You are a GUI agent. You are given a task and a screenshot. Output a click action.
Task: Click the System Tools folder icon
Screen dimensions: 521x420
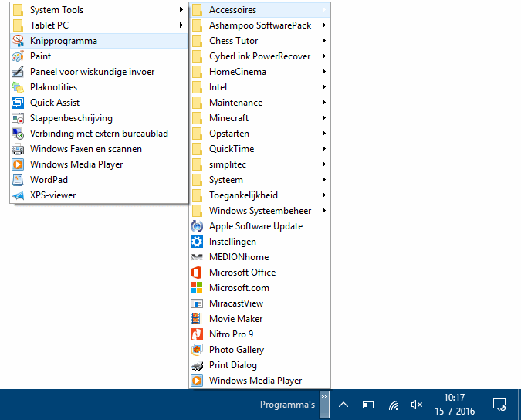pyautogui.click(x=18, y=10)
